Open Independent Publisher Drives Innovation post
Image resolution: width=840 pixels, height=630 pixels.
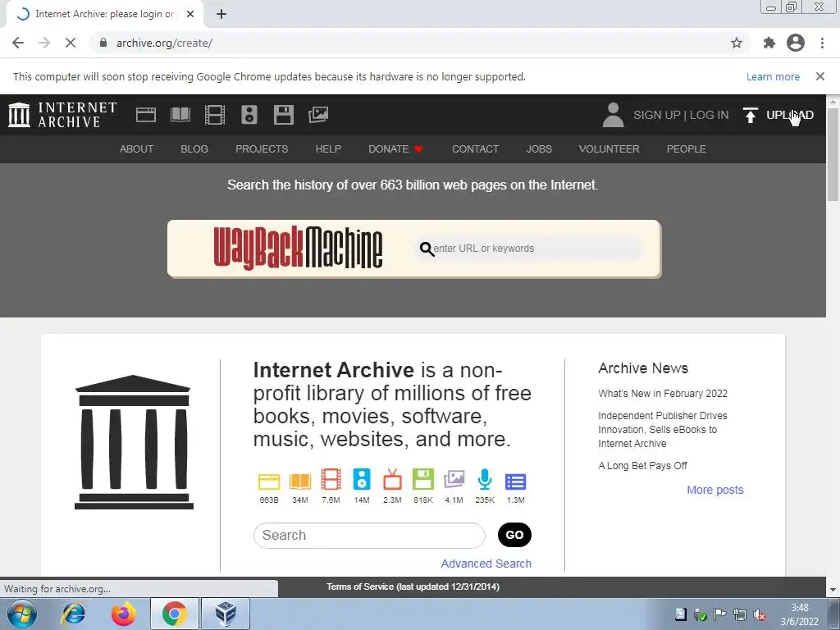(x=663, y=430)
